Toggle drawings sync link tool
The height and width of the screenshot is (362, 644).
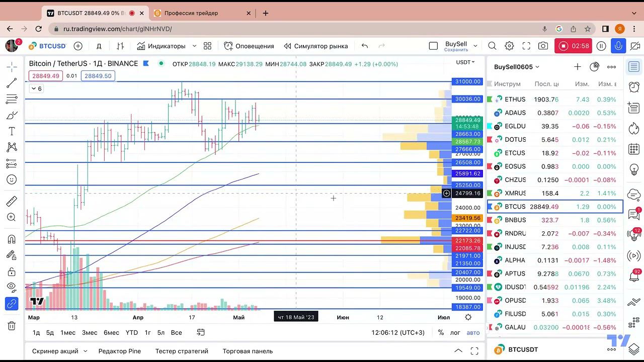pos(12,304)
